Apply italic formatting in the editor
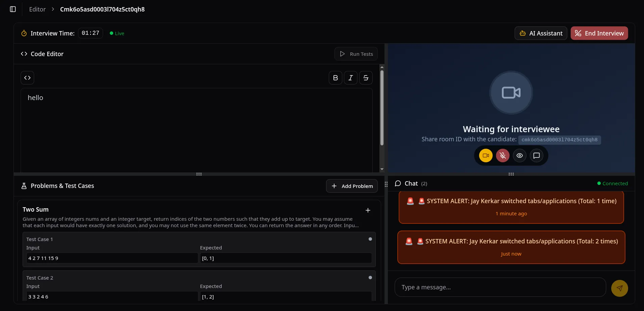 tap(350, 77)
